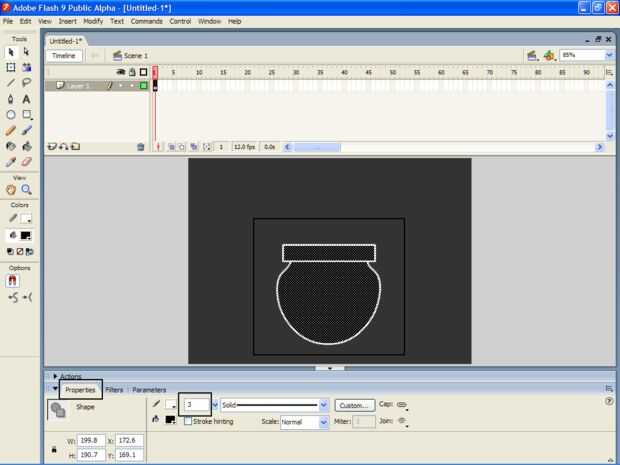
Task: Click the Custom... stroke button
Action: coord(354,405)
